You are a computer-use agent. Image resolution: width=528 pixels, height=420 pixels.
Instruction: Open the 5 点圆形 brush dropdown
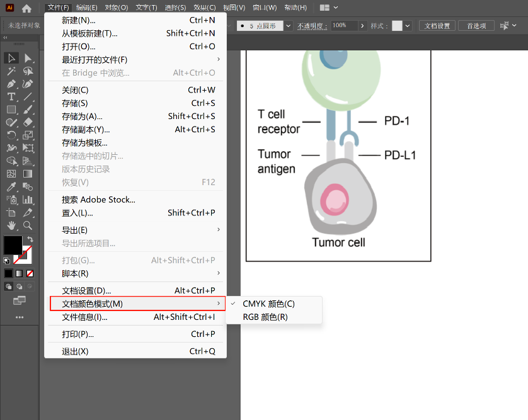[x=289, y=26]
